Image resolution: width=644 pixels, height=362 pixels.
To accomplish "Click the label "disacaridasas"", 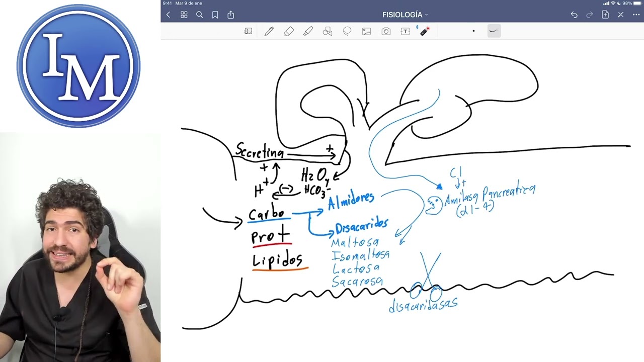I will pos(424,304).
